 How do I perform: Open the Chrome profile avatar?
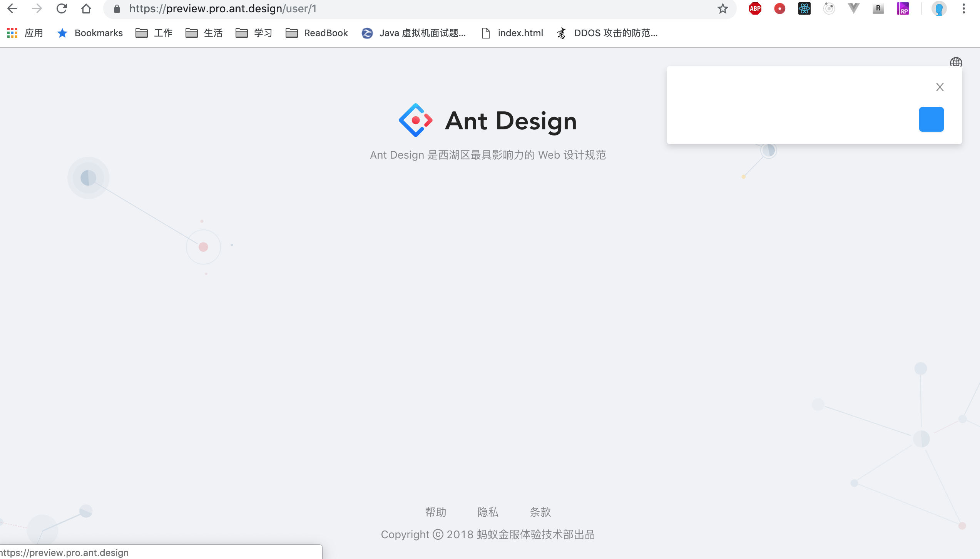[939, 8]
